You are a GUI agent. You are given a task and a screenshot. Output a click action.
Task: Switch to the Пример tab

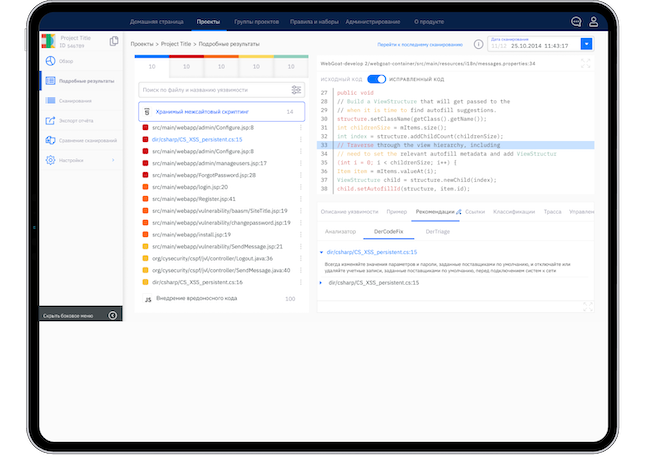click(x=397, y=211)
